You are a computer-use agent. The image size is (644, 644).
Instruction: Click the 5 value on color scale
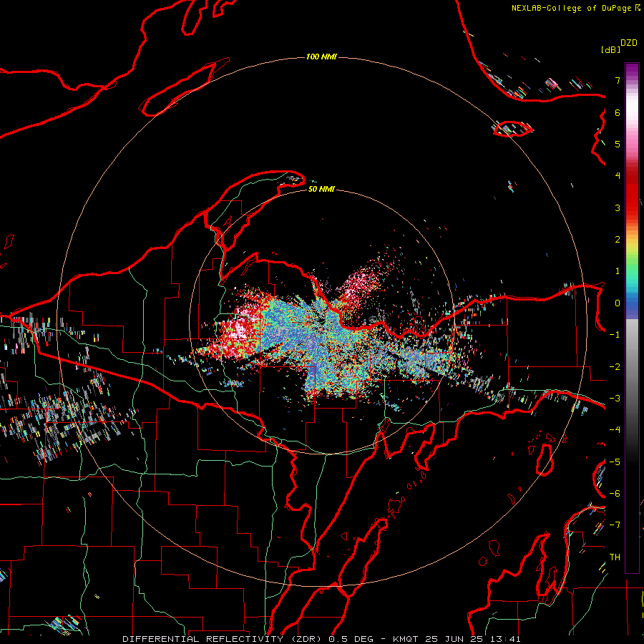click(618, 144)
